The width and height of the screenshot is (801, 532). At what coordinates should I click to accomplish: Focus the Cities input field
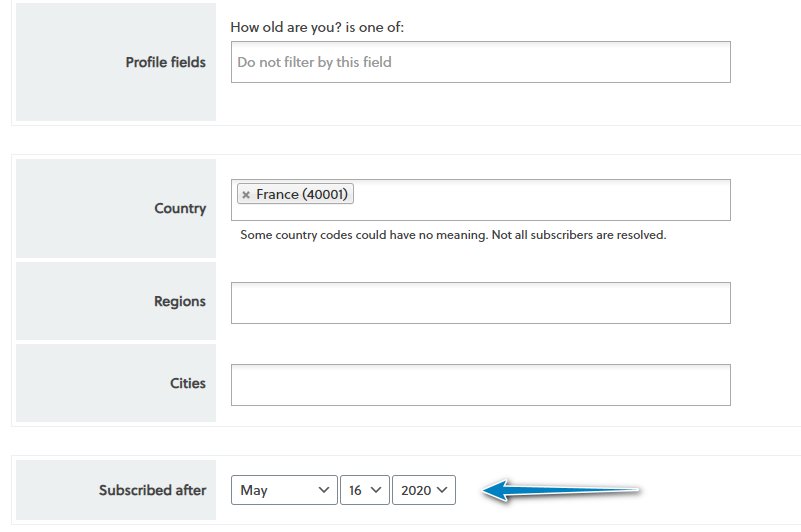[481, 385]
